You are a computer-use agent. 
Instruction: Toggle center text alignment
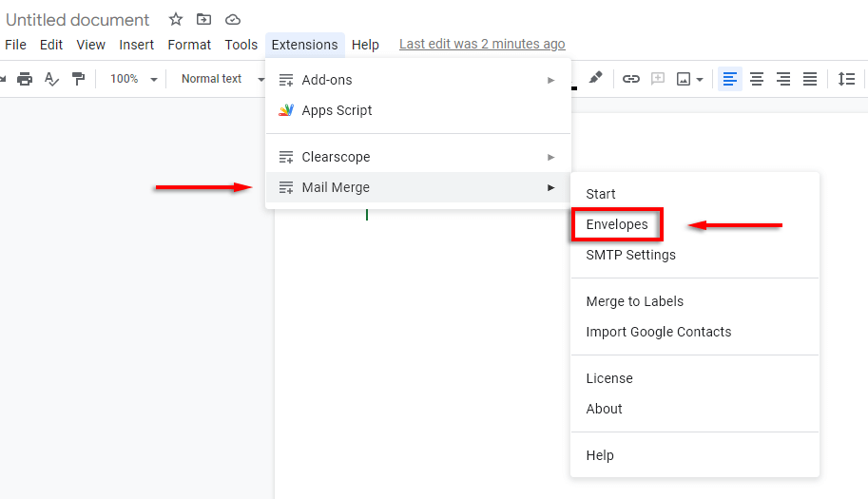757,79
